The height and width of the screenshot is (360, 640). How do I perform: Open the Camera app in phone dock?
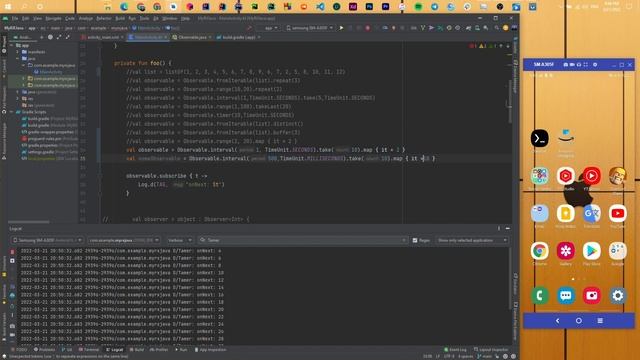click(x=591, y=296)
